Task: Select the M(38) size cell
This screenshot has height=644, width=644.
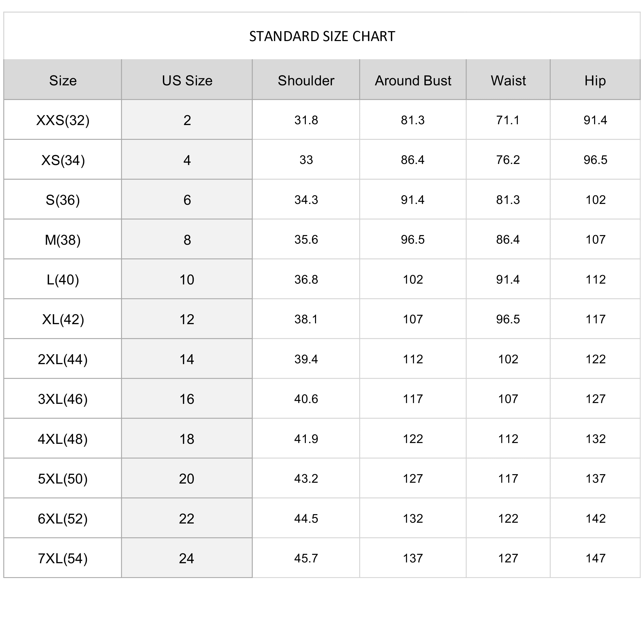Action: [63, 240]
